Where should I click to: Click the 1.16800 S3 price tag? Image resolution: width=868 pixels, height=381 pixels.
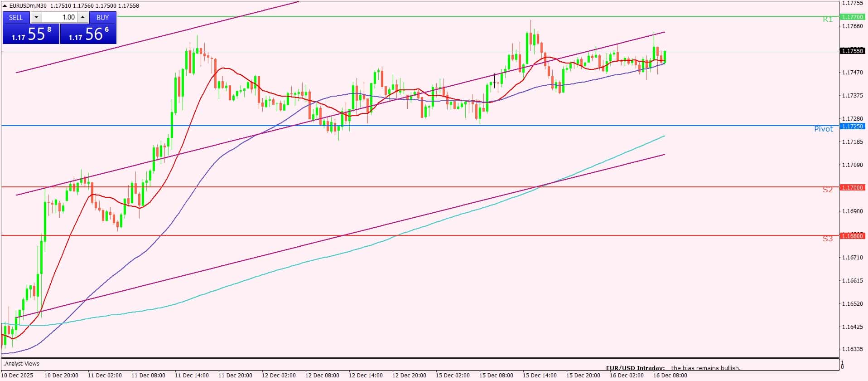(852, 236)
